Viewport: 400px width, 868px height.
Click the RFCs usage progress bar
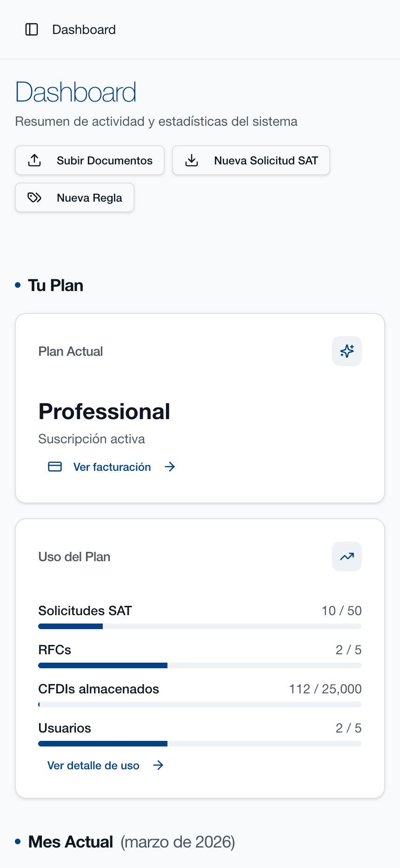(200, 665)
